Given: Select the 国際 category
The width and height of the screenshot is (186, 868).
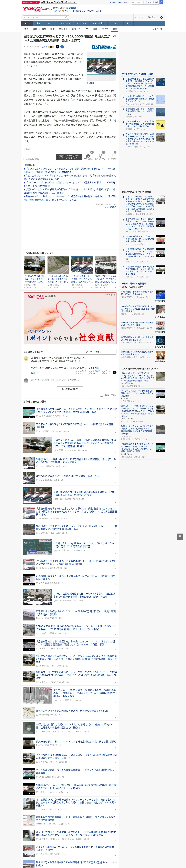Looking at the screenshot, I should 44,29.
